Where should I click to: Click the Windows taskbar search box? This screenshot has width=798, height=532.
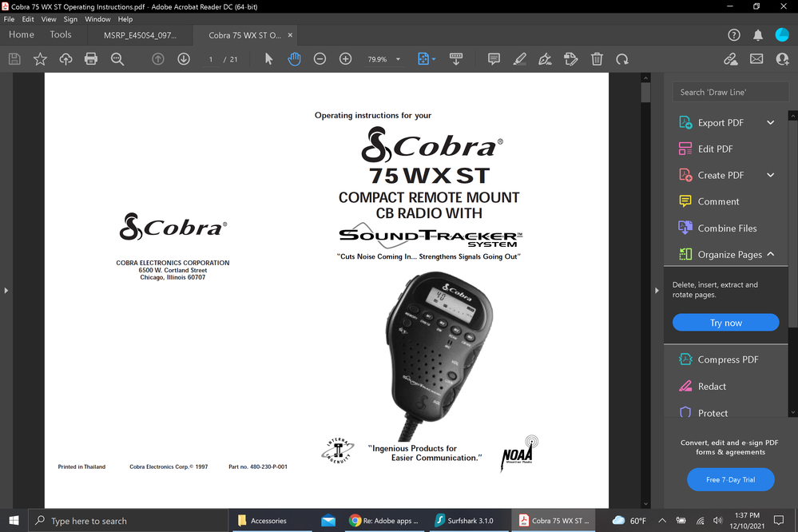(x=128, y=521)
